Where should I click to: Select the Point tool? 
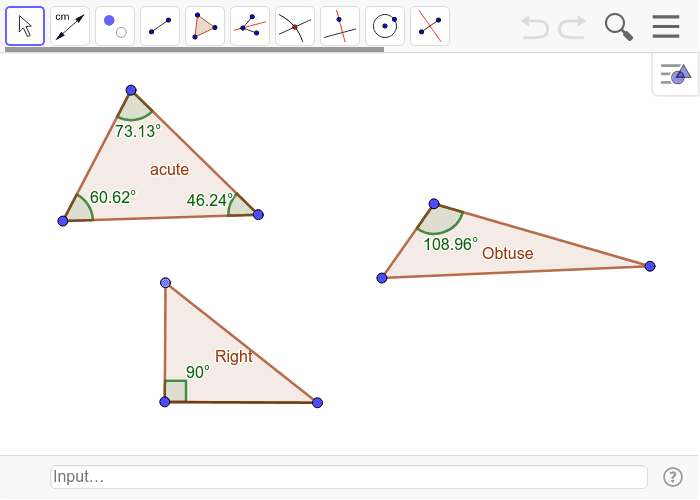pyautogui.click(x=115, y=26)
